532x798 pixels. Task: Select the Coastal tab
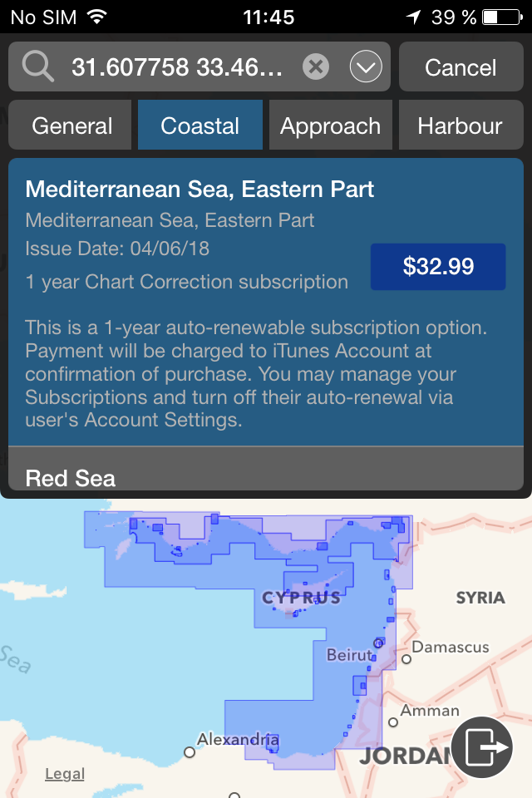200,126
